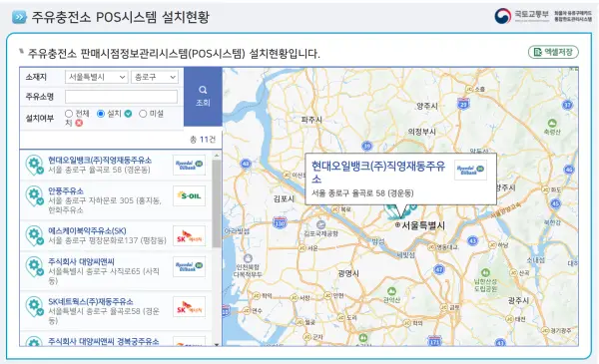Open the 서울특별시 city dropdown
This screenshot has height=364, width=599.
(96, 77)
